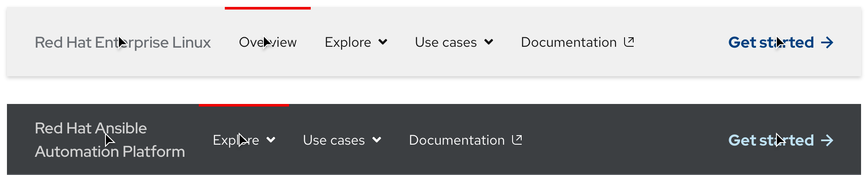This screenshot has height=175, width=868.
Task: Open Use cases label in Enterprise Linux navigation
Action: click(x=446, y=42)
